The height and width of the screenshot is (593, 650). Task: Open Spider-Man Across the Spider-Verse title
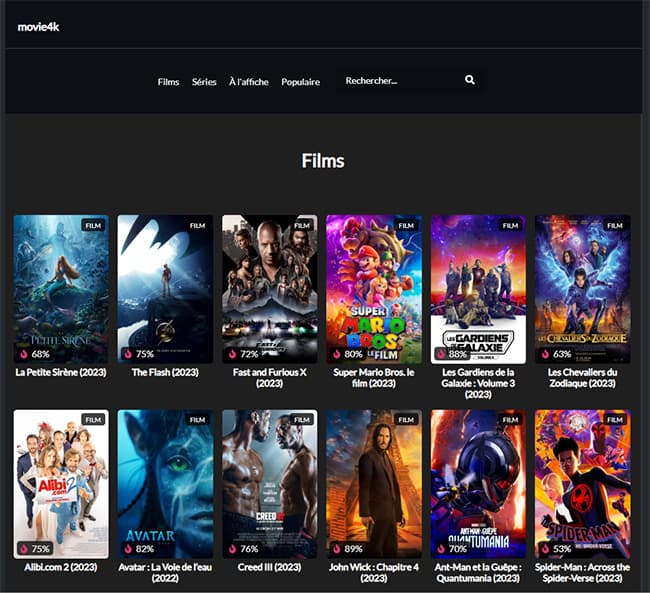[x=582, y=573]
